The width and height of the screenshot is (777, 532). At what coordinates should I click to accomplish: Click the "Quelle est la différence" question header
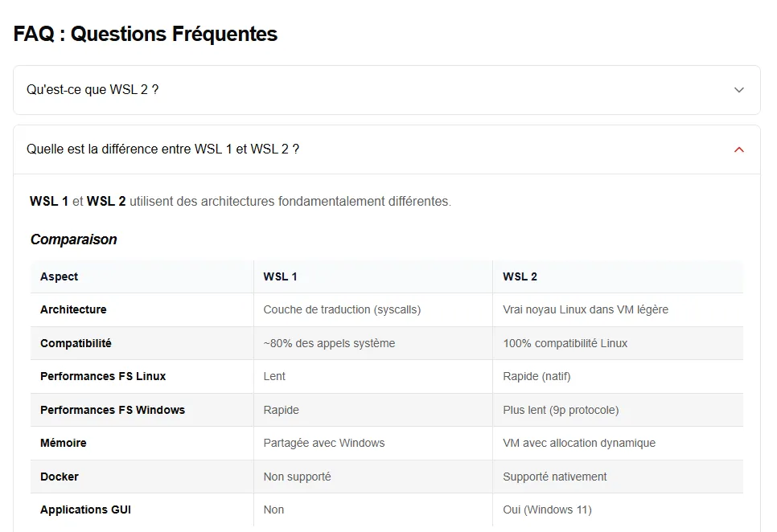pos(163,149)
